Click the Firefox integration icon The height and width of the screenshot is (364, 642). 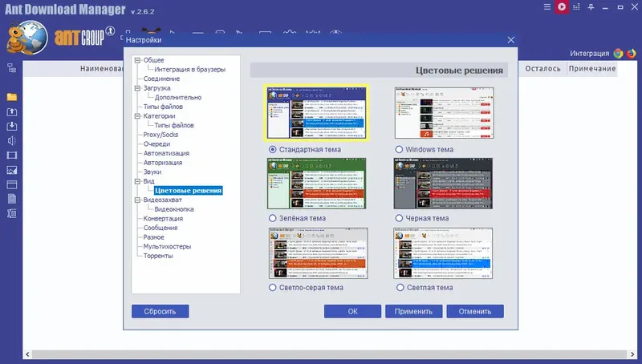coord(632,54)
